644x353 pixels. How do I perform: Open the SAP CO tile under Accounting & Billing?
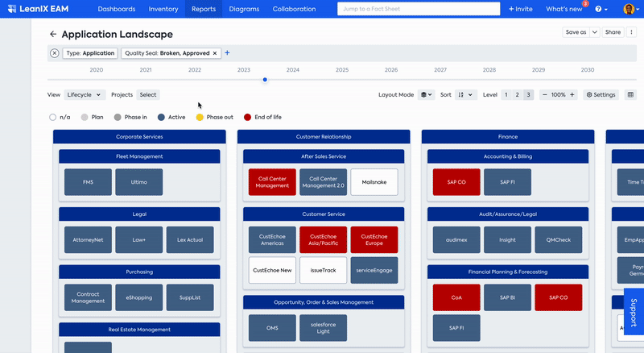[456, 182]
